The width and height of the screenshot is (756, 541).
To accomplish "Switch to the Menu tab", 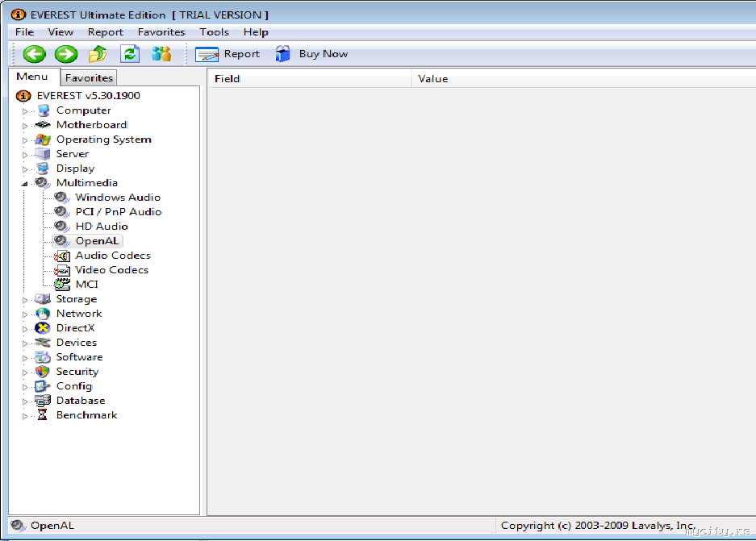I will coord(32,76).
